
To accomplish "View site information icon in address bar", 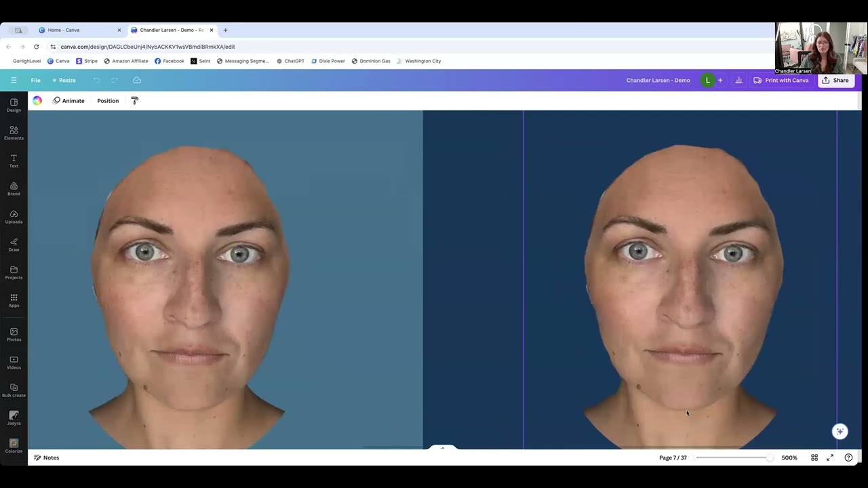I will click(53, 47).
